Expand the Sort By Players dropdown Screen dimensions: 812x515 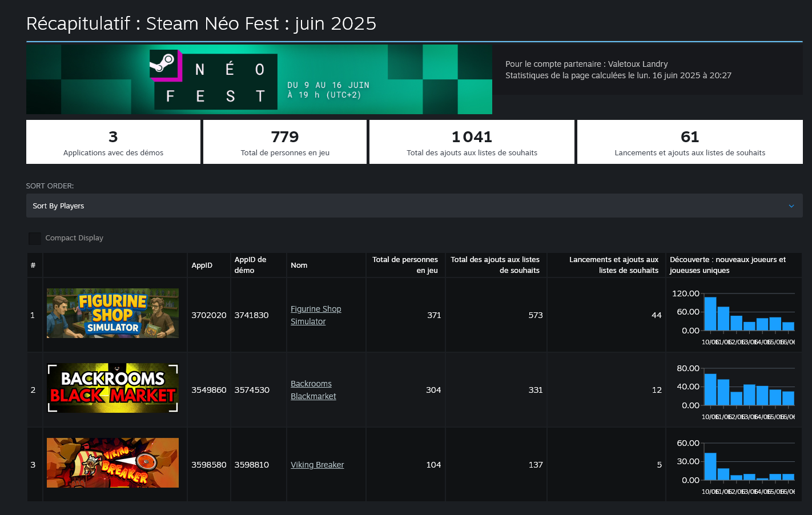click(413, 206)
